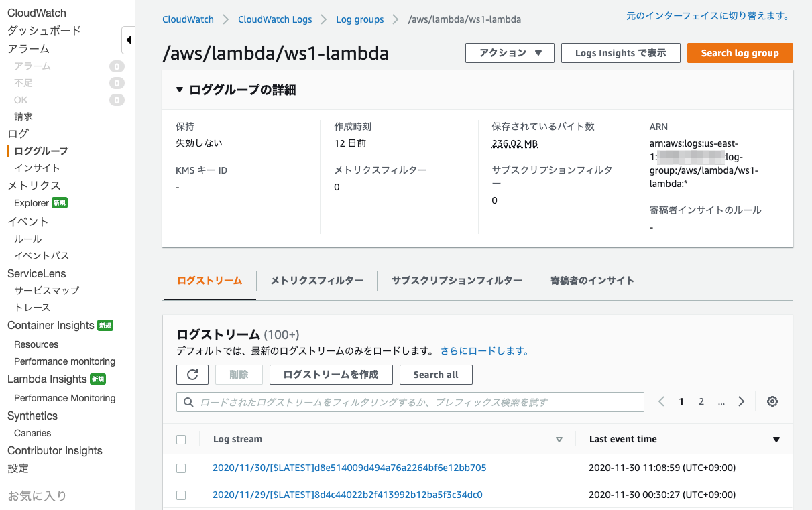The height and width of the screenshot is (510, 812).
Task: Open Log groups breadcrumb link
Action: pyautogui.click(x=360, y=19)
